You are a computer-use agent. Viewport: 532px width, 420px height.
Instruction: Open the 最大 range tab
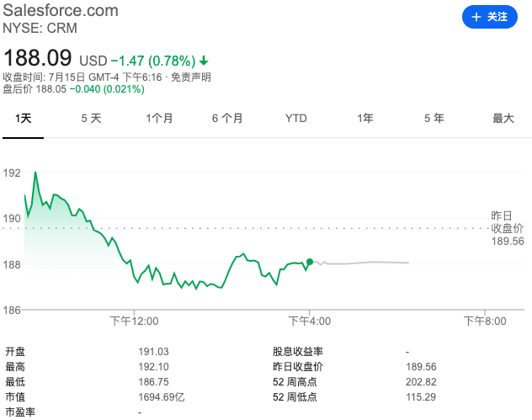[x=503, y=119]
